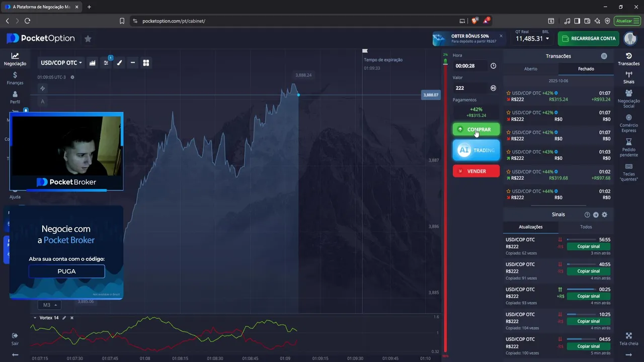Open the Perfil sidebar section
Viewport: 644px width, 362px height.
click(15, 98)
